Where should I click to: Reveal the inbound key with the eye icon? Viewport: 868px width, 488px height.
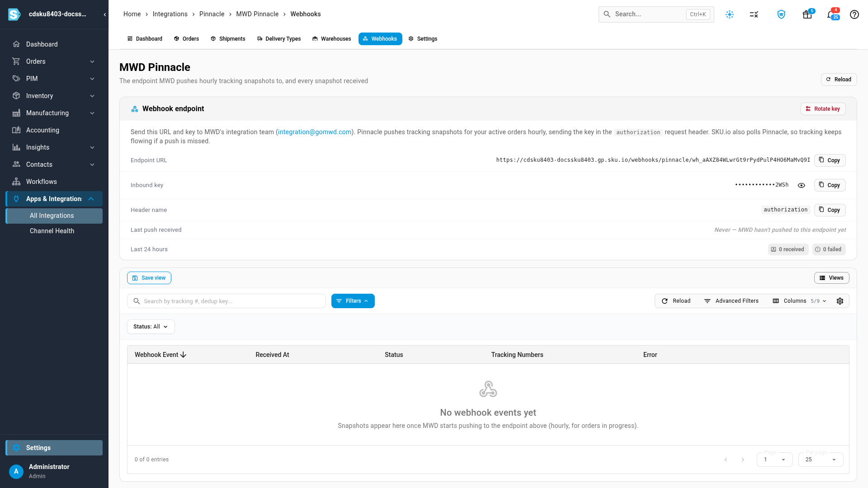click(x=802, y=185)
